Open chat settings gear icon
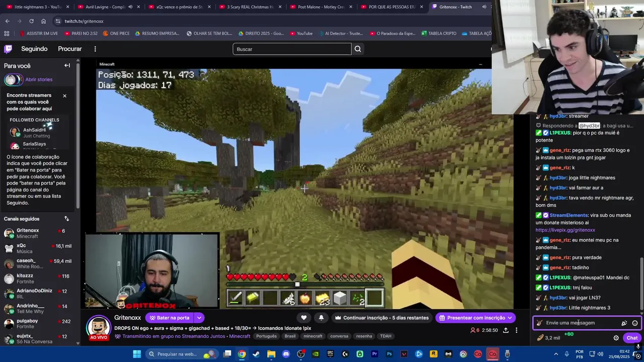 [616, 338]
